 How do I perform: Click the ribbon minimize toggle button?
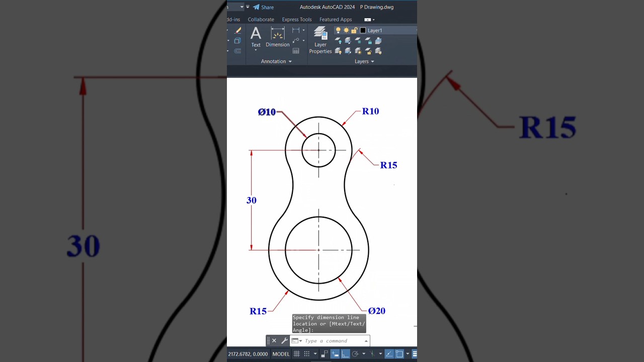[367, 20]
